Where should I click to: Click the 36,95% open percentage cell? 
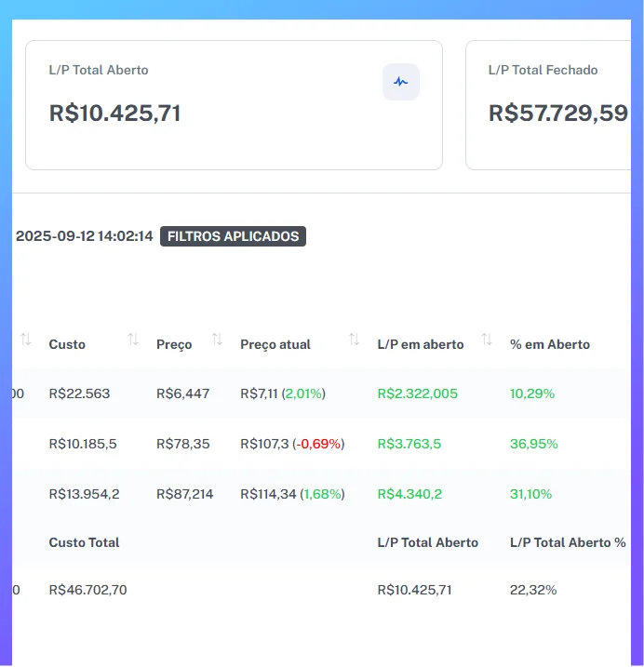click(x=532, y=444)
